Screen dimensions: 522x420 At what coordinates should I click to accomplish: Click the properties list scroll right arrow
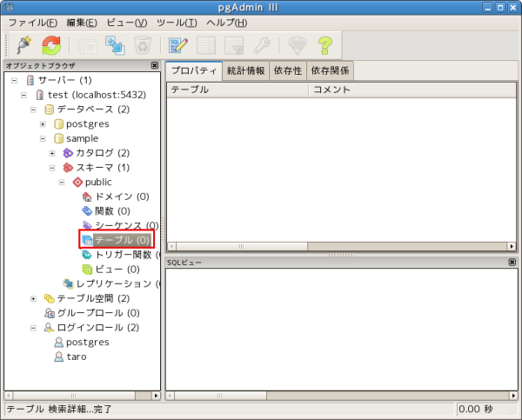(x=512, y=246)
